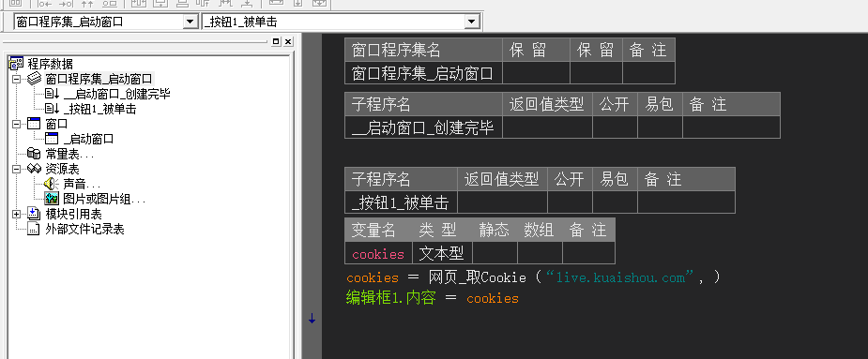Click the _按钮1_被单击 subroutine name cell
The height and width of the screenshot is (359, 868).
pyautogui.click(x=401, y=202)
